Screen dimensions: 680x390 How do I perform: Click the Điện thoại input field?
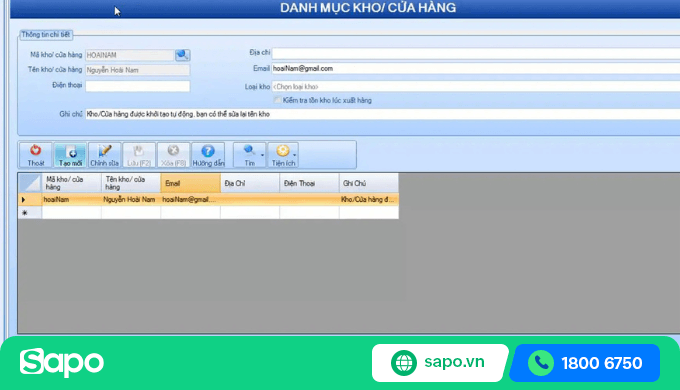point(137,86)
